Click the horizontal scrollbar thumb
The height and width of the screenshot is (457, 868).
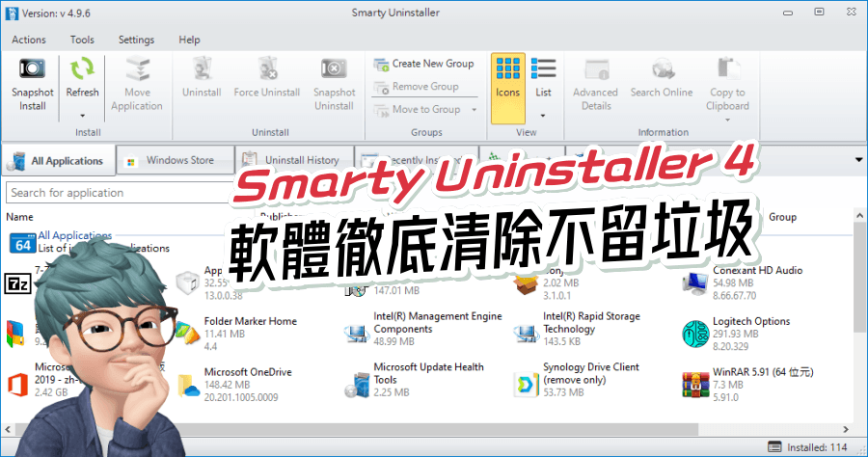357,429
